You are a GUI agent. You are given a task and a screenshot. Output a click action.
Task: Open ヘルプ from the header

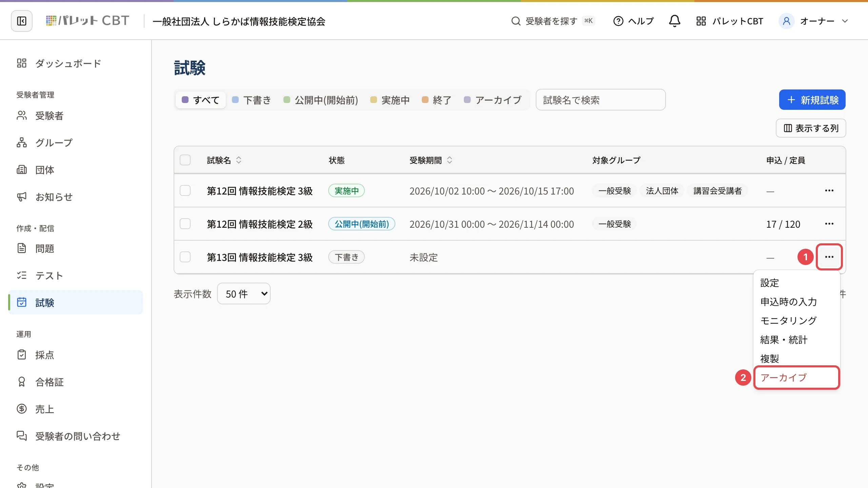633,21
